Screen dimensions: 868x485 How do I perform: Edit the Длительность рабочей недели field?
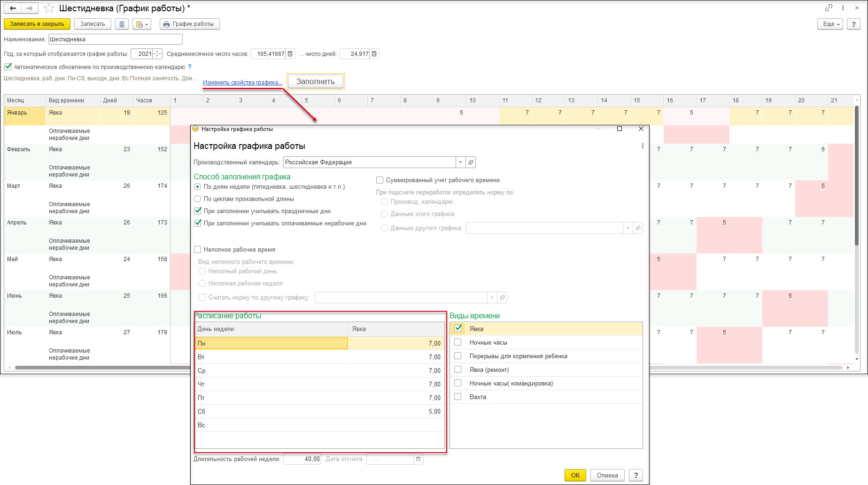pyautogui.click(x=302, y=459)
